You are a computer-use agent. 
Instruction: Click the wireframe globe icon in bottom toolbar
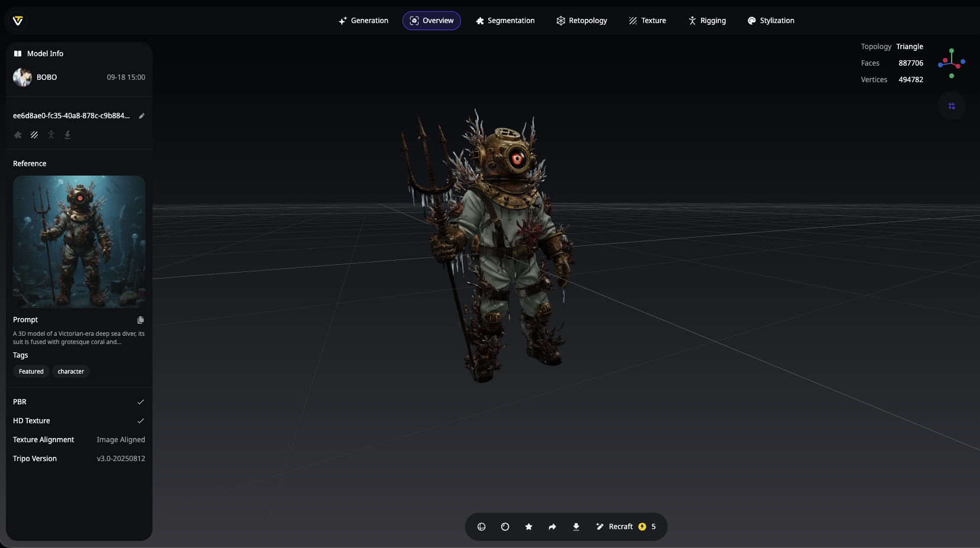[x=481, y=527]
